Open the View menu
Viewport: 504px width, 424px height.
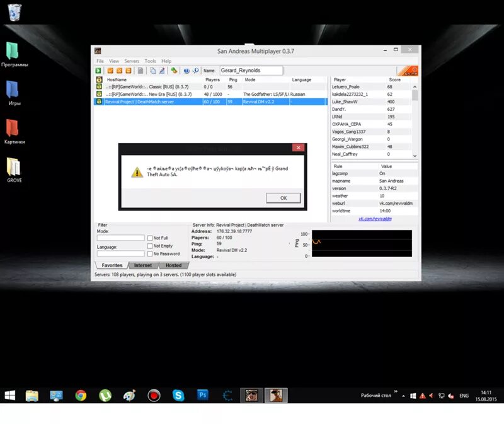[114, 61]
